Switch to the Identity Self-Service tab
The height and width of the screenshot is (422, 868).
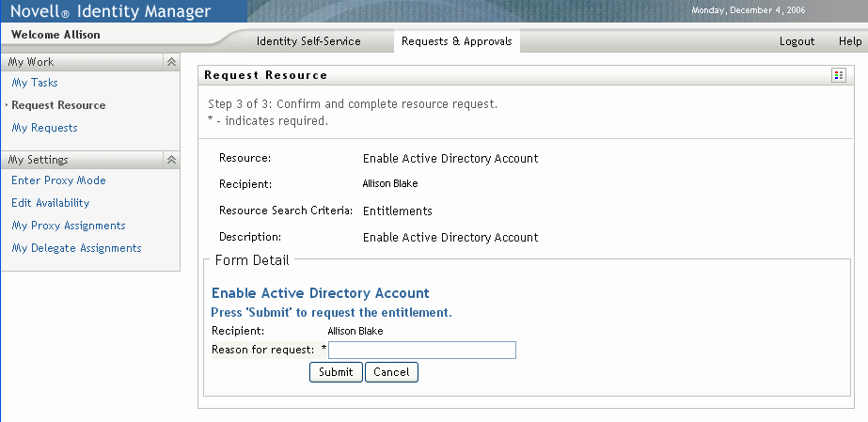coord(308,41)
